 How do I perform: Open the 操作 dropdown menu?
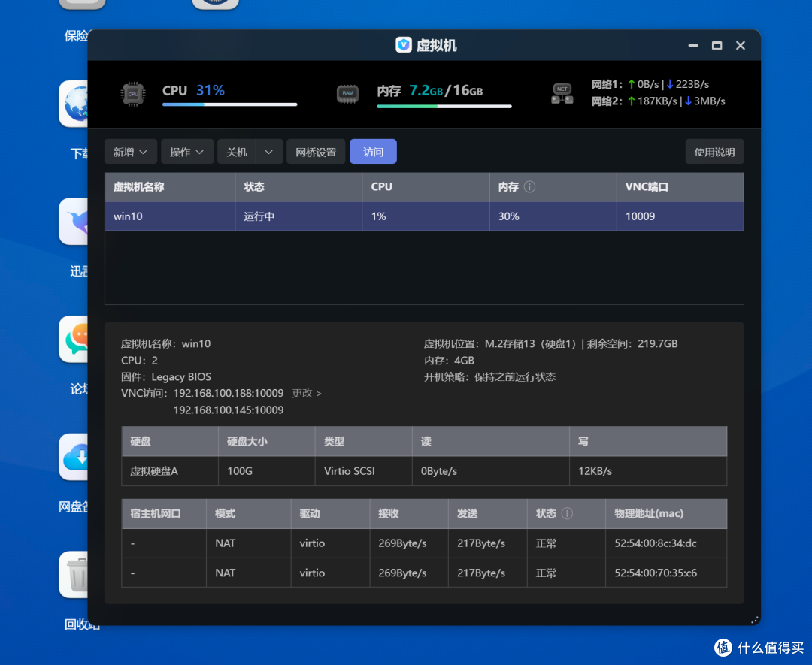pos(187,151)
